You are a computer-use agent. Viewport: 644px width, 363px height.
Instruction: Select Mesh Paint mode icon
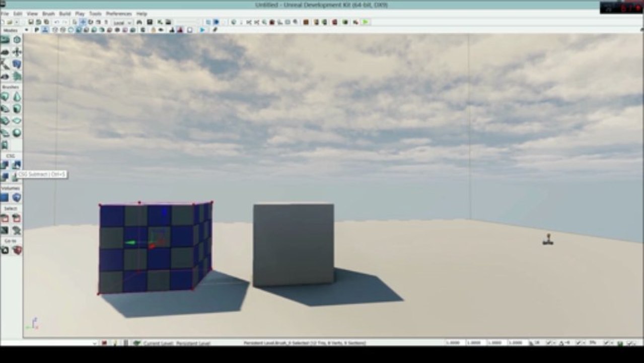pos(5,64)
